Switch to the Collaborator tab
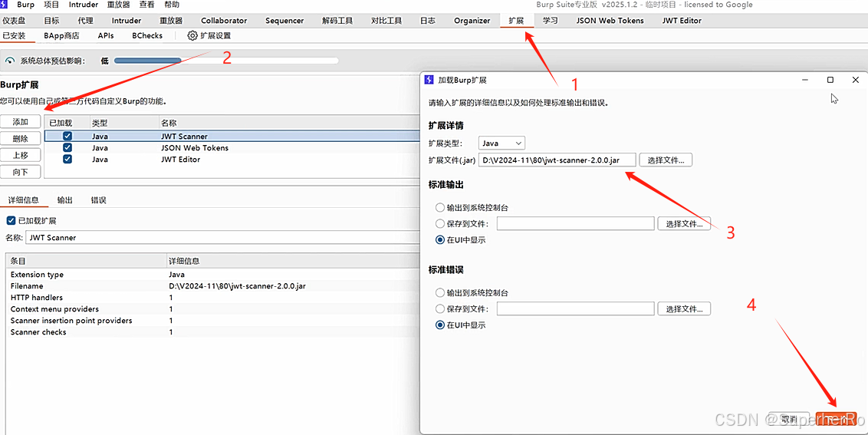The image size is (868, 435). tap(224, 21)
